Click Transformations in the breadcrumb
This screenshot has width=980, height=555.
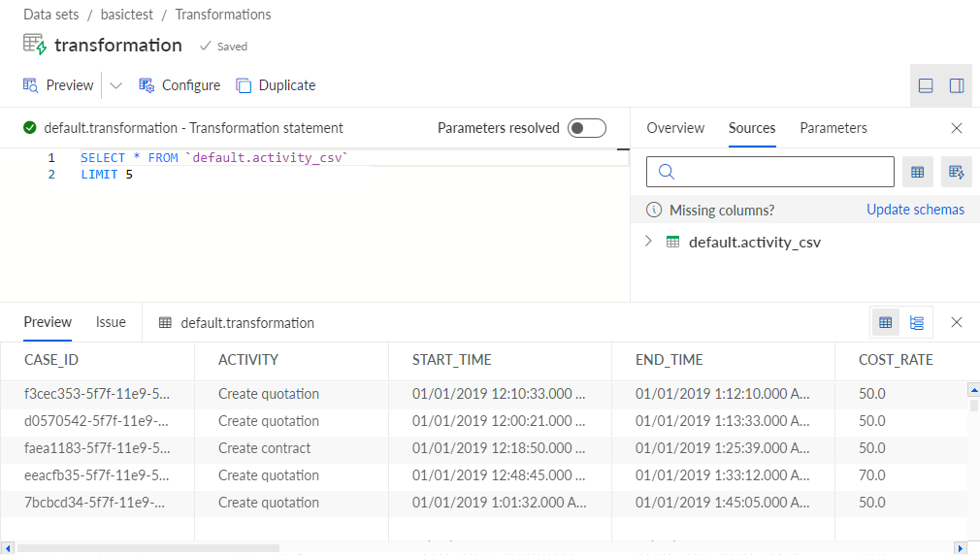(223, 15)
